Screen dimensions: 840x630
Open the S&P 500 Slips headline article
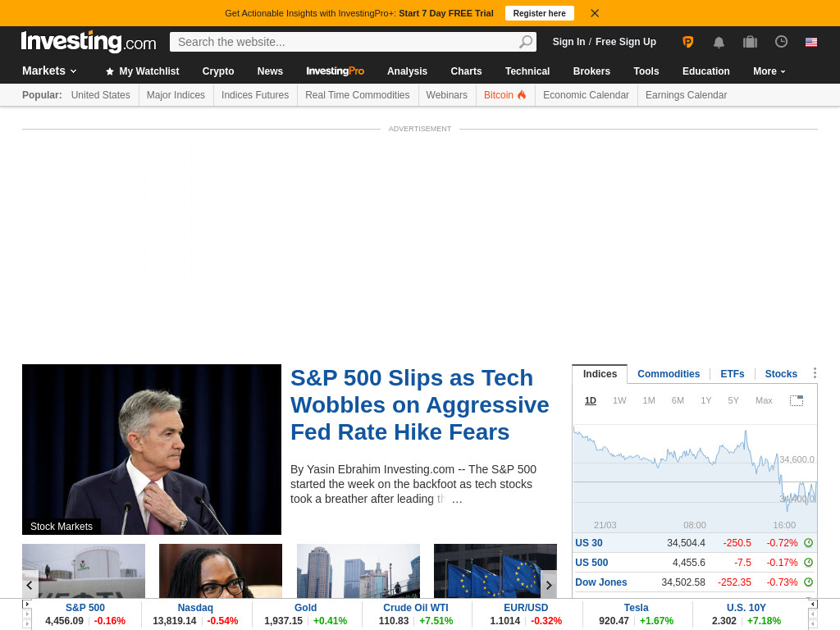click(419, 405)
